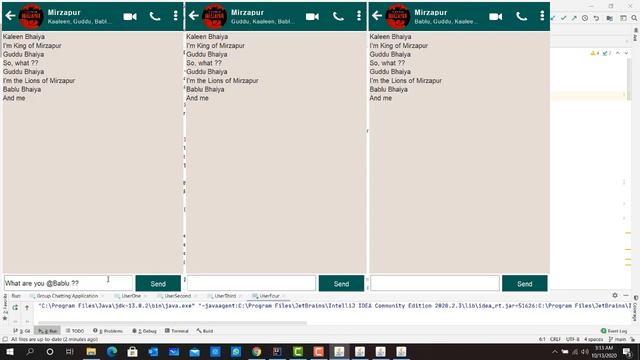The height and width of the screenshot is (360, 640).
Task: Go to next highlighted error arrow
Action: tap(627, 53)
